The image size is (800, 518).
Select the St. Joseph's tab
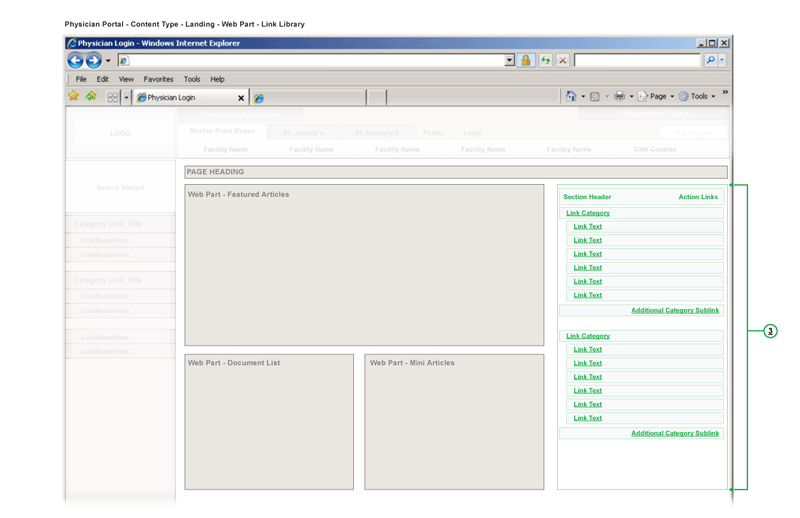(x=303, y=133)
